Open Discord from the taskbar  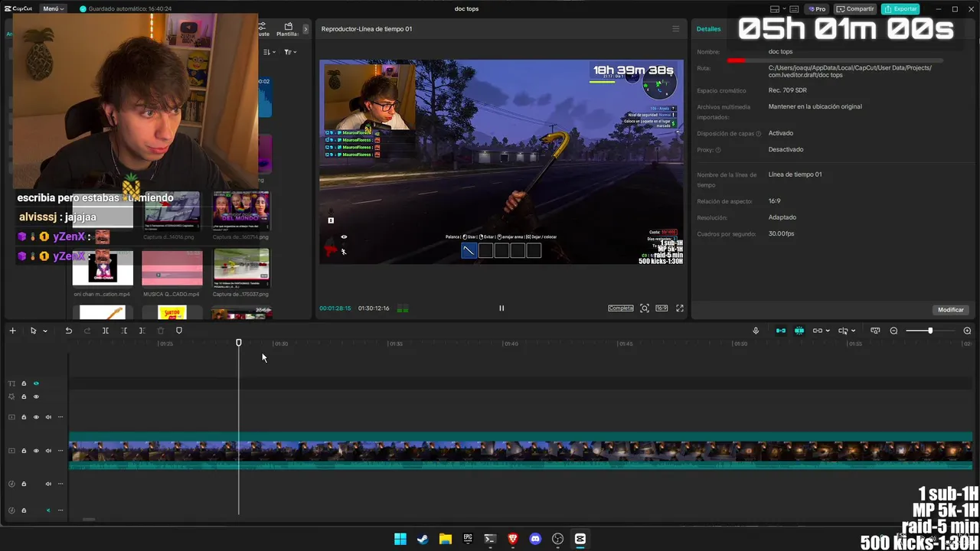[535, 539]
